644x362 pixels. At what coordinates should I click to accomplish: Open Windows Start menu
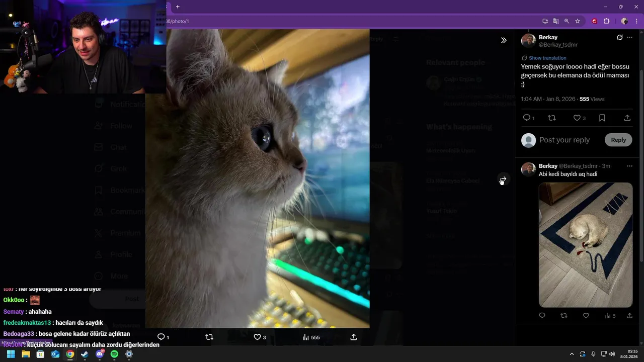pyautogui.click(x=11, y=354)
